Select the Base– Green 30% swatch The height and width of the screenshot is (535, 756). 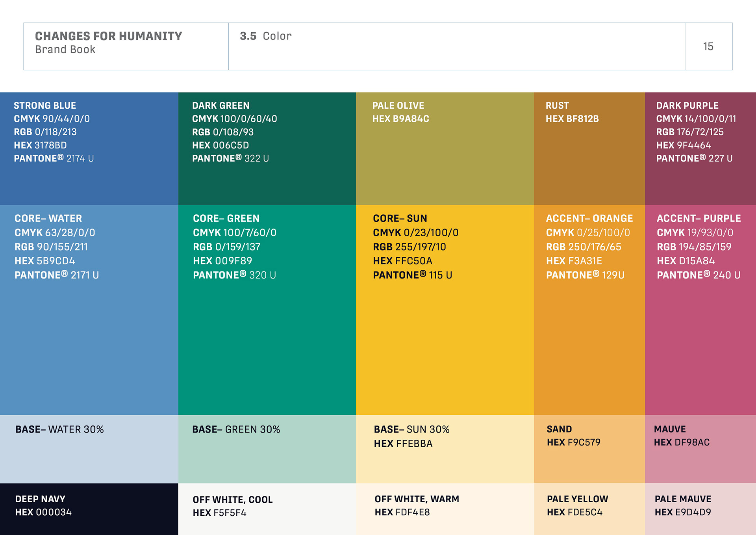pyautogui.click(x=267, y=449)
